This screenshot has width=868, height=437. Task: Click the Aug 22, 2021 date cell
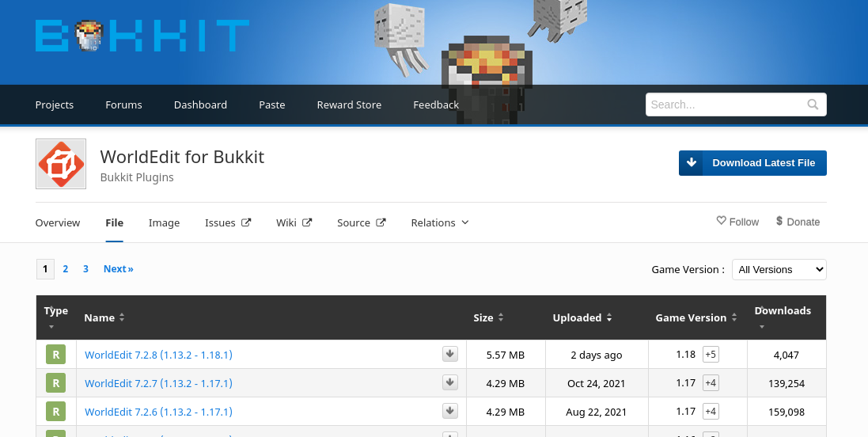pyautogui.click(x=596, y=412)
